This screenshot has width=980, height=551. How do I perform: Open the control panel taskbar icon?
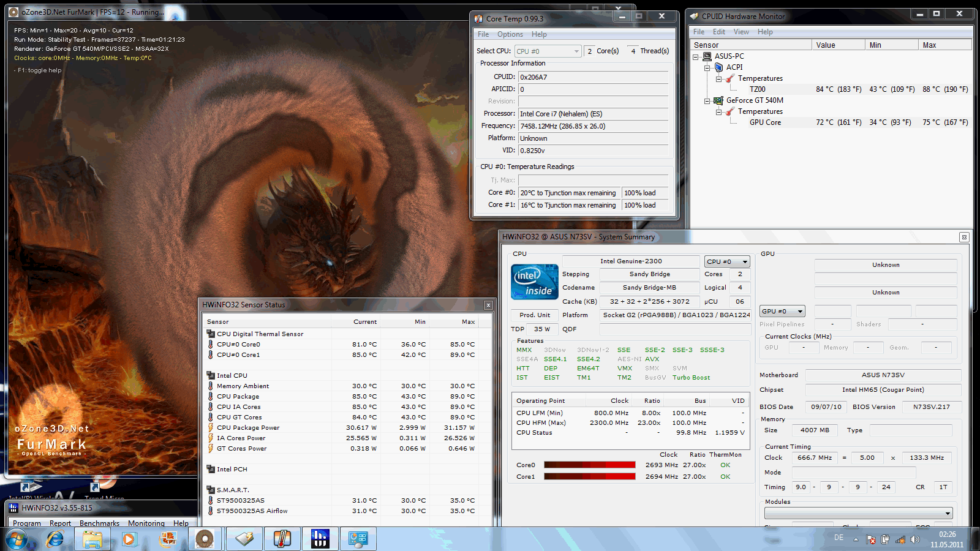coord(358,539)
